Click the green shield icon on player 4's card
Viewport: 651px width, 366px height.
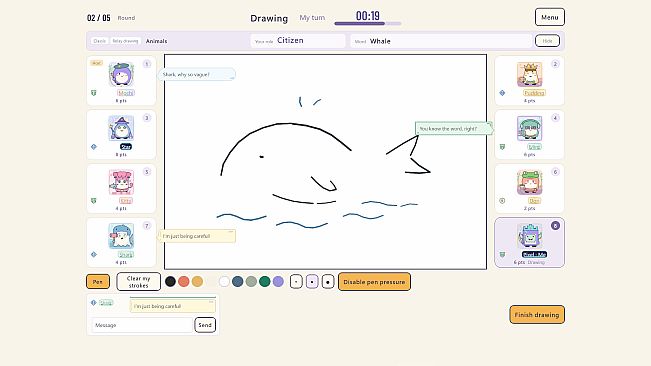coord(502,146)
